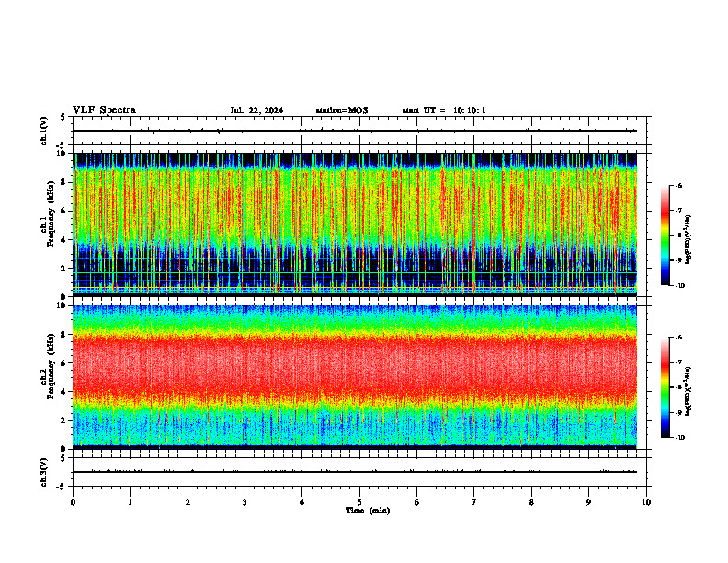
Task: Click the "station=MOS" header label
Action: click(x=342, y=110)
